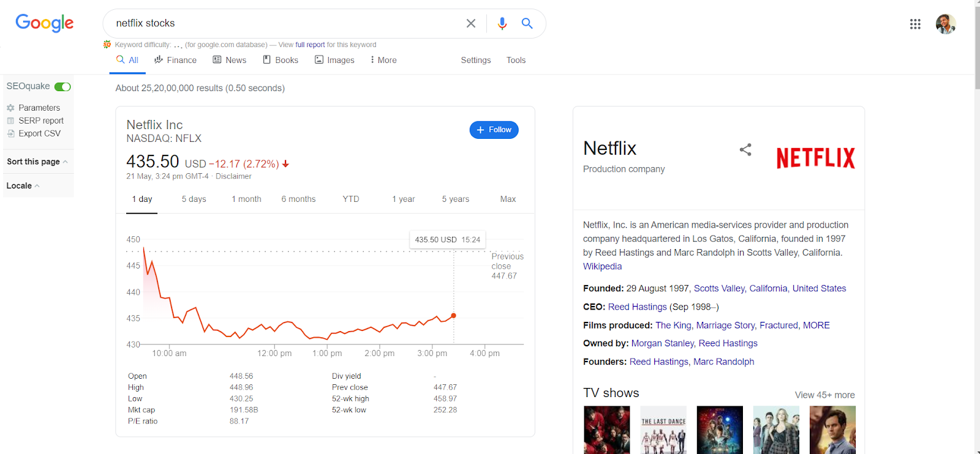This screenshot has width=980, height=454.
Task: Open the Wikipedia link
Action: tap(602, 266)
